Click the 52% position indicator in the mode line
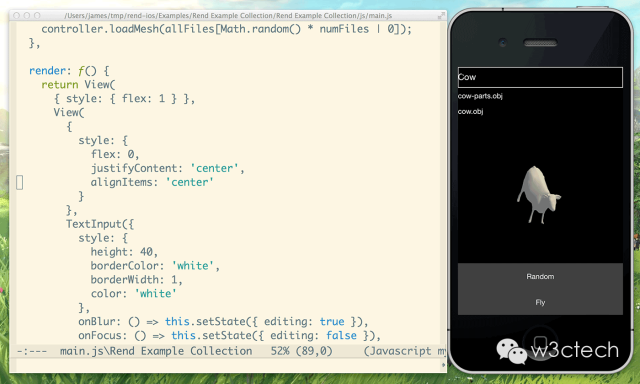 tap(280, 351)
